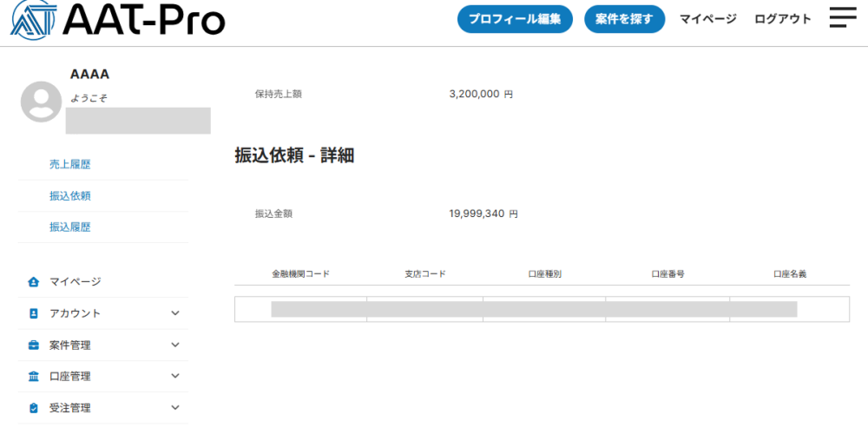The height and width of the screenshot is (434, 868).
Task: Expand the 受注管理 section chevron
Action: [175, 407]
